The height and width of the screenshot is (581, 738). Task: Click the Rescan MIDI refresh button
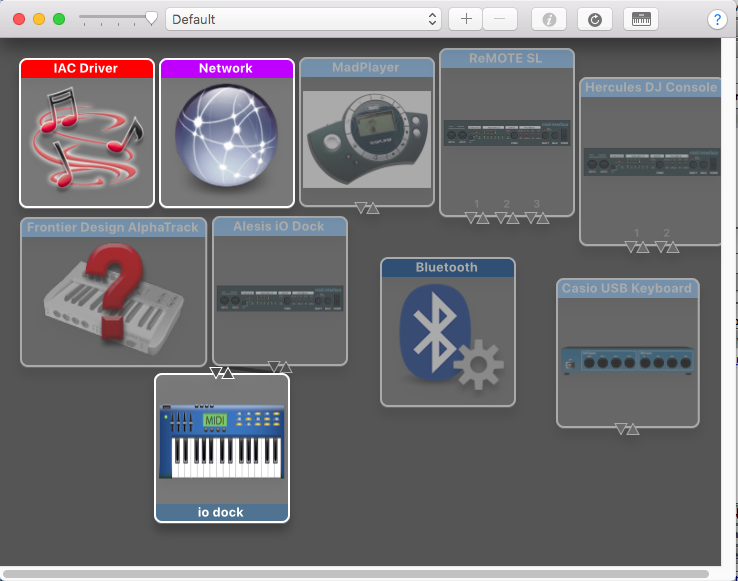coord(595,19)
